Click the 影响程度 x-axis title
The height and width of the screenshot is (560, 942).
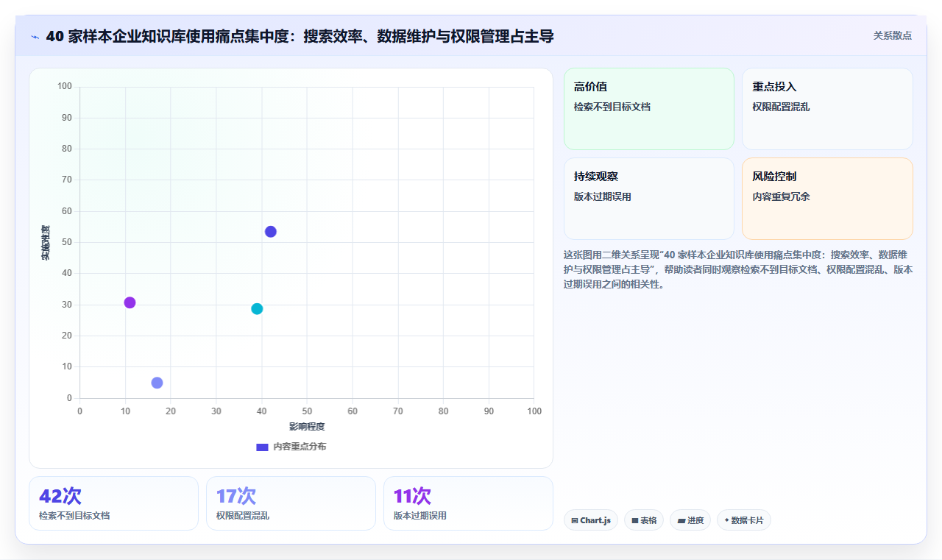tap(307, 427)
